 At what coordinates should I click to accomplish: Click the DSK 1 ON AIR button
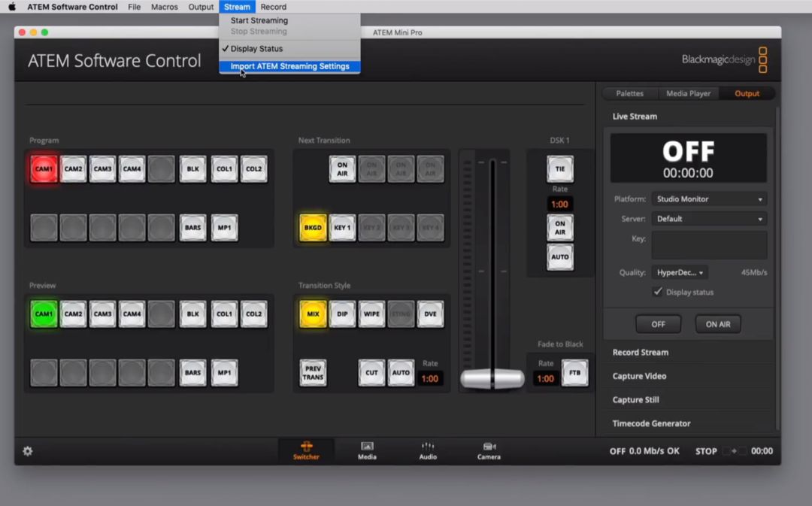click(x=560, y=228)
